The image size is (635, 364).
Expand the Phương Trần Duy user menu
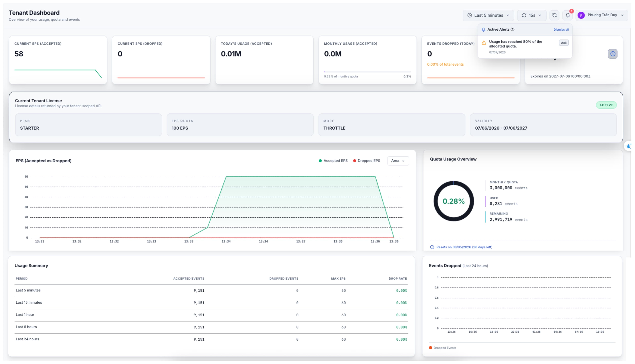(601, 15)
